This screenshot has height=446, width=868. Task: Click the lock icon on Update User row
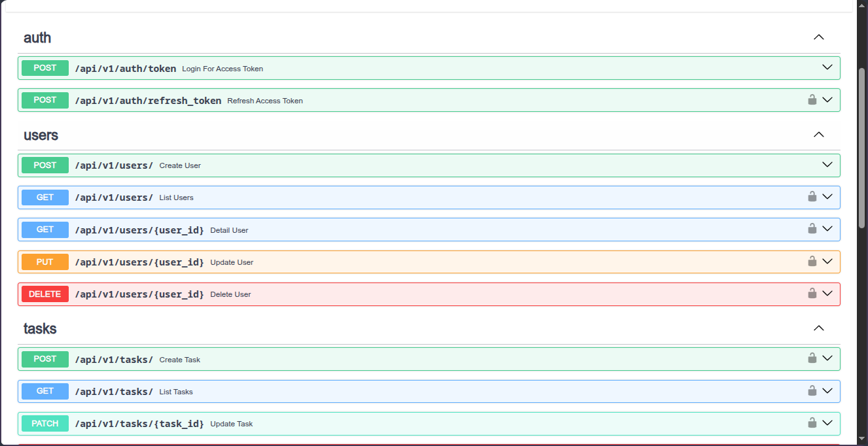coord(812,262)
